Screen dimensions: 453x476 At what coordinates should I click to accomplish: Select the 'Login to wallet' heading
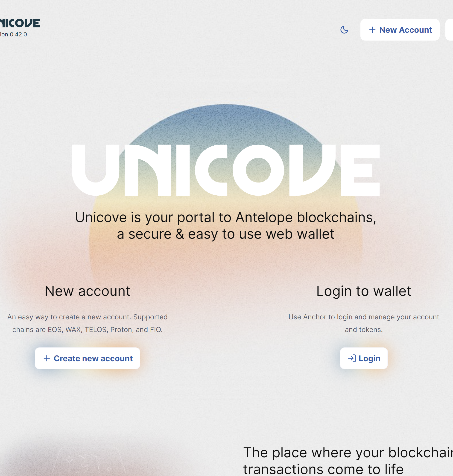(x=364, y=291)
